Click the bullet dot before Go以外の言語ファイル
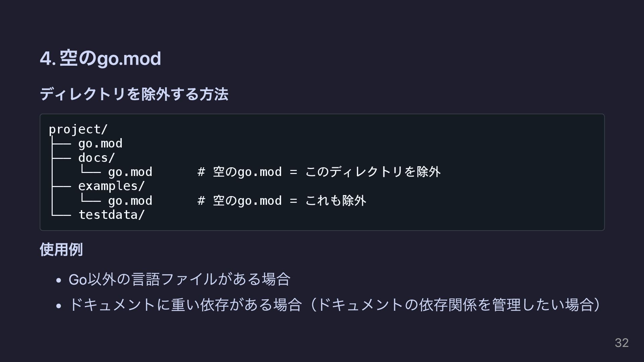 tap(59, 280)
